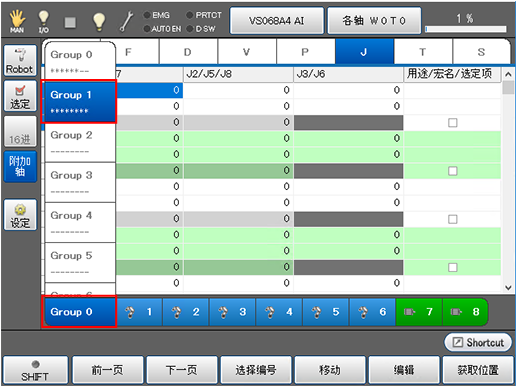
Task: Open the I/O lamp icon
Action: pyautogui.click(x=44, y=21)
